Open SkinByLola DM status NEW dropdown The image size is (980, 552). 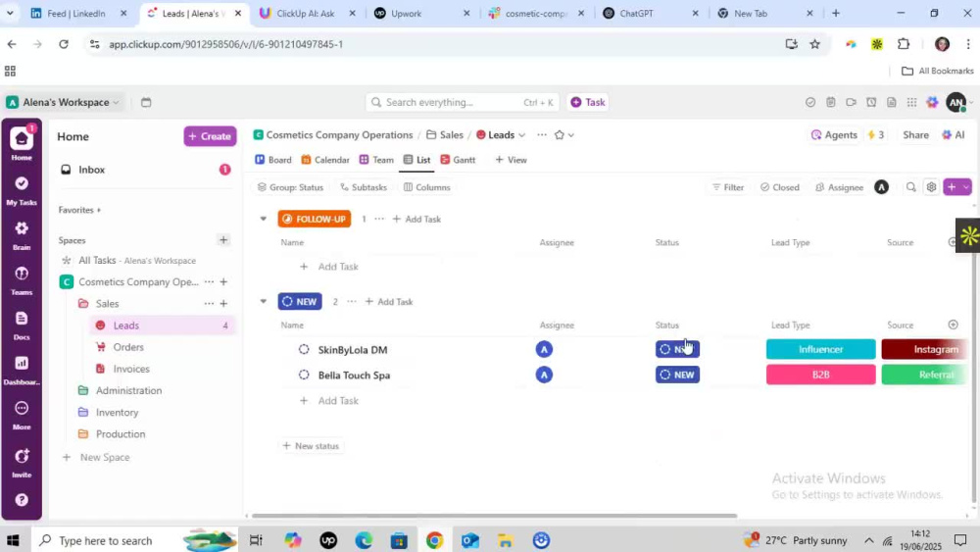point(677,349)
